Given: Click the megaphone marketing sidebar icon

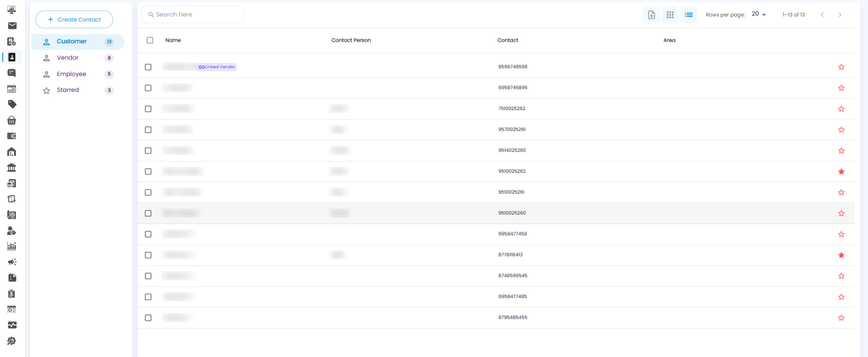Looking at the screenshot, I should click(x=12, y=262).
